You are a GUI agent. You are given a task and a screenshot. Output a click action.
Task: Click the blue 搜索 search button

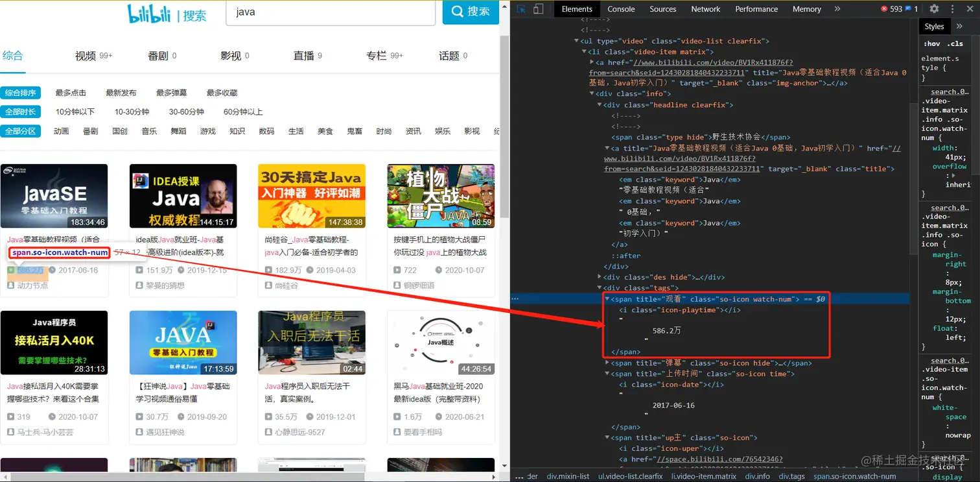pos(471,11)
